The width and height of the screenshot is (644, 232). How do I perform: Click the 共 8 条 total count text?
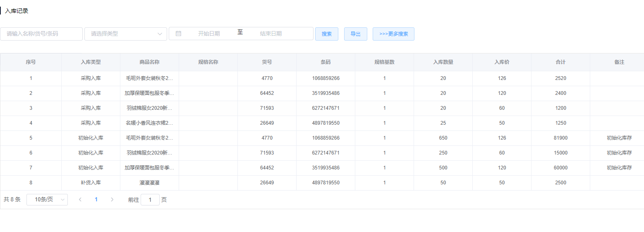[12, 200]
